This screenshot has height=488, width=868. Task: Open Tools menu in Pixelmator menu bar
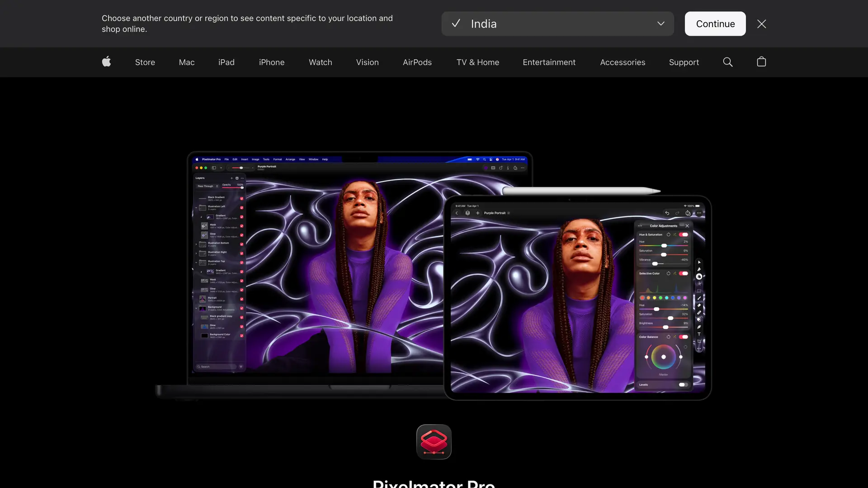coord(266,160)
